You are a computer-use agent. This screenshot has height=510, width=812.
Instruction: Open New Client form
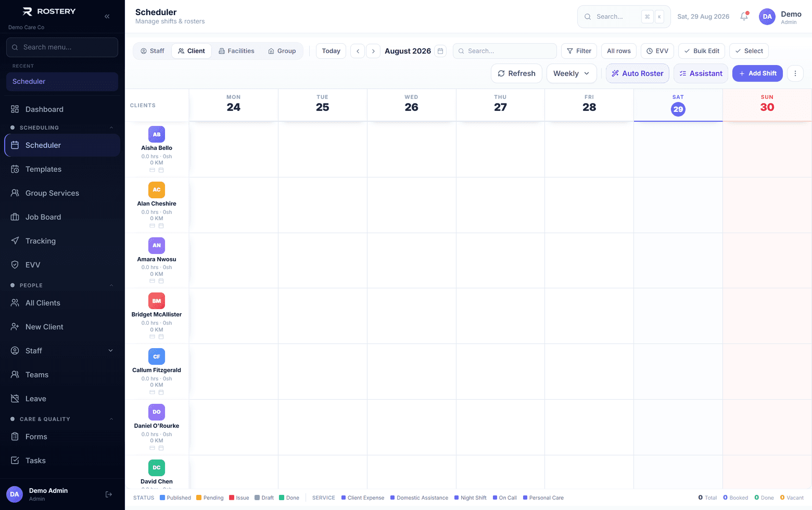pos(62,327)
